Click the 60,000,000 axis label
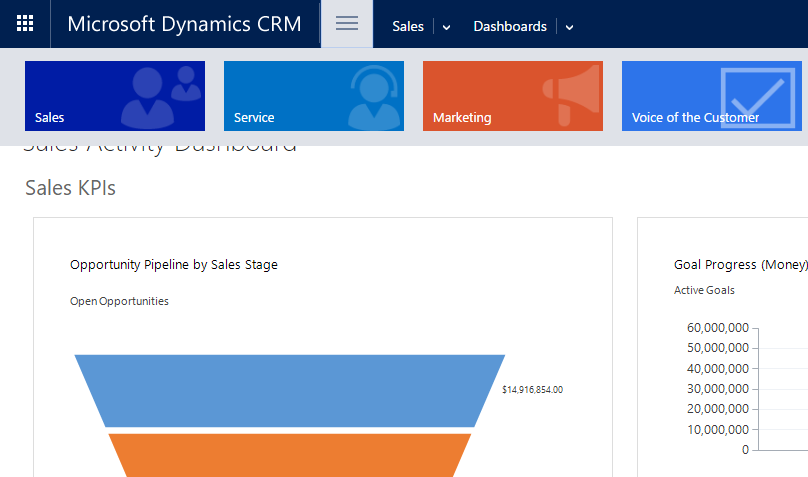Viewport: 808px width, 477px height. tap(717, 328)
